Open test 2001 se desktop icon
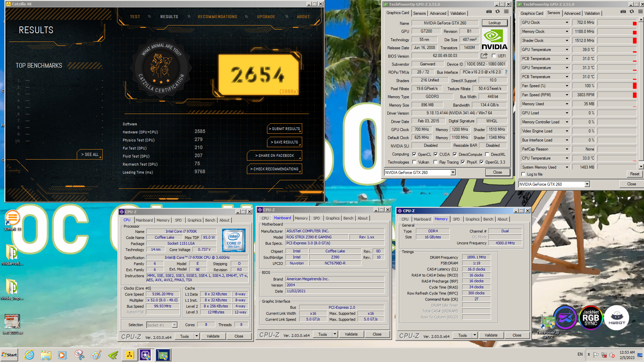Screen dimensions: 644x362 pyautogui.click(x=12, y=324)
